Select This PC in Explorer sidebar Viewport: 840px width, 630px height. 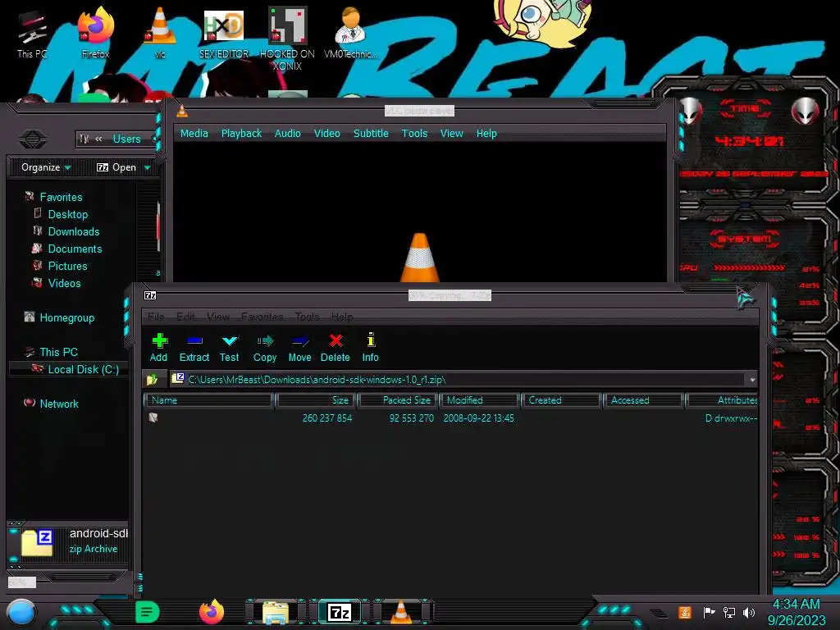click(58, 352)
